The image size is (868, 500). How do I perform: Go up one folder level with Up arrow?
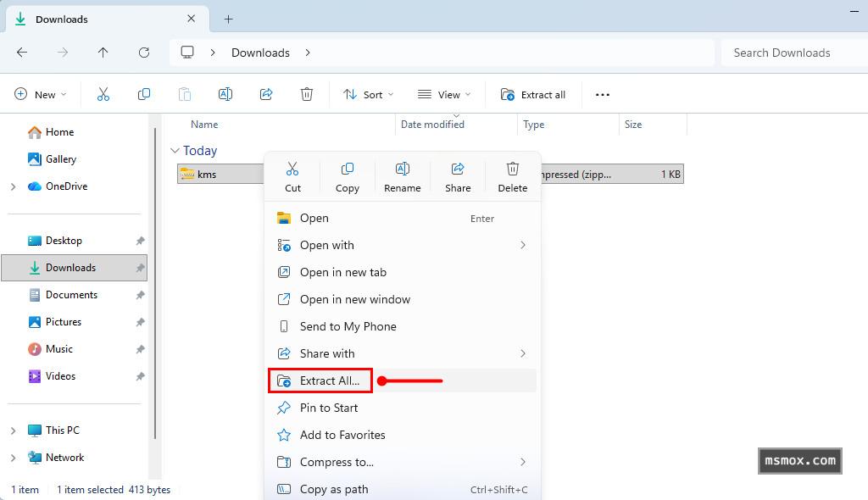click(x=103, y=53)
